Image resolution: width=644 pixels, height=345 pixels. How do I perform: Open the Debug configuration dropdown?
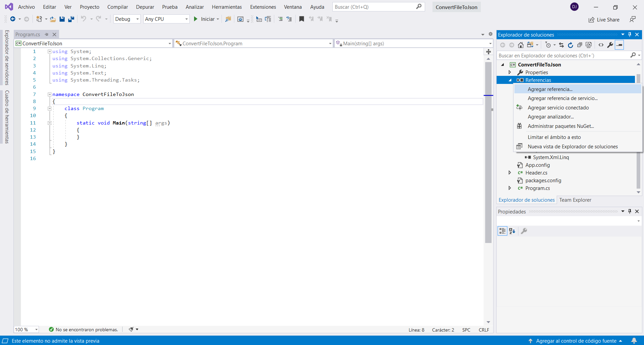pyautogui.click(x=127, y=19)
